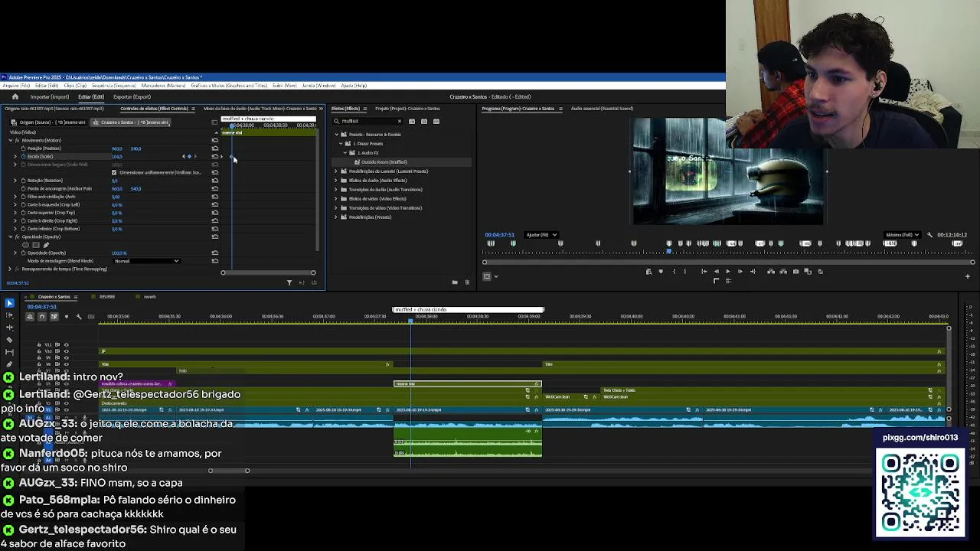
Task: Open timeline display settings wrench
Action: click(79, 317)
